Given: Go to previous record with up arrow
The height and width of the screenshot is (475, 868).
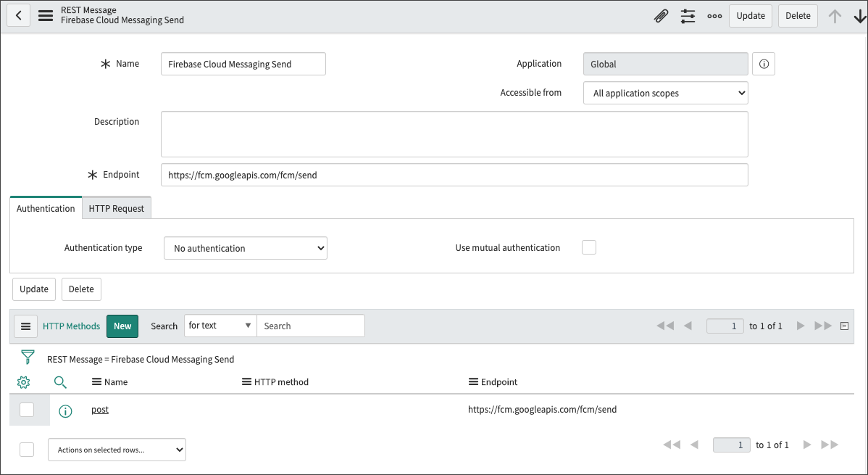Looking at the screenshot, I should (835, 16).
